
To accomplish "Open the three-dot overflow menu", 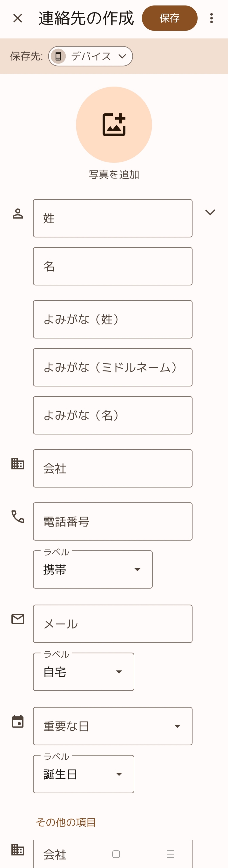I will [x=211, y=18].
